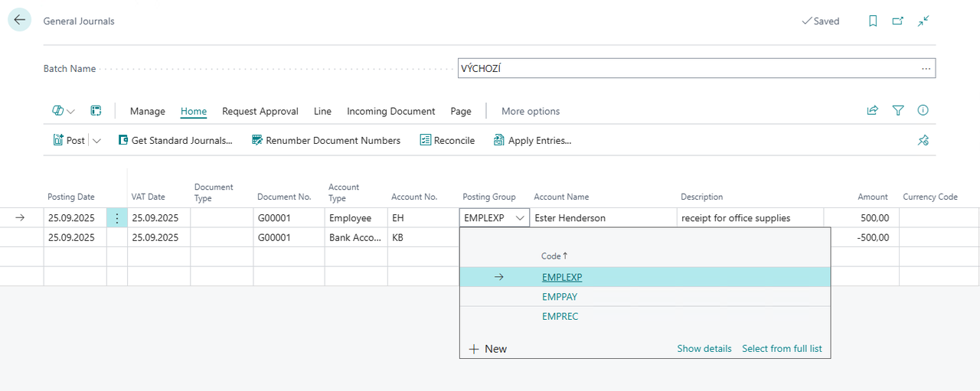Click the pin action bar icon

pos(923,141)
